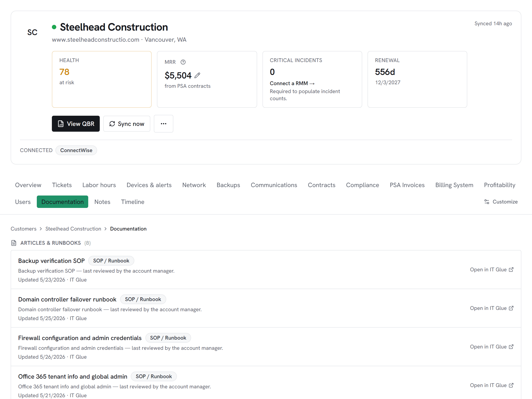
Task: Open Domain controller failover runbook in IT Glue
Action: coord(492,308)
